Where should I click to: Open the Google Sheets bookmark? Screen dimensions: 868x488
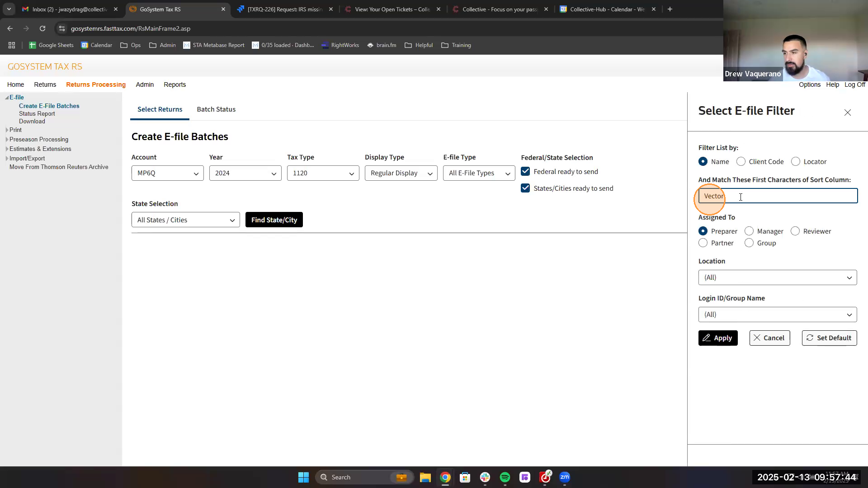point(51,45)
